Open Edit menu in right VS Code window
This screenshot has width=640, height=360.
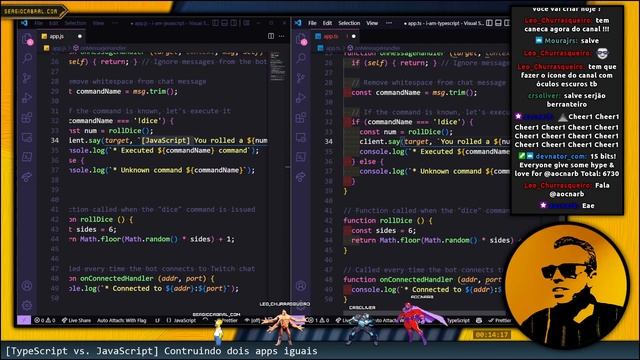pyautogui.click(x=327, y=23)
